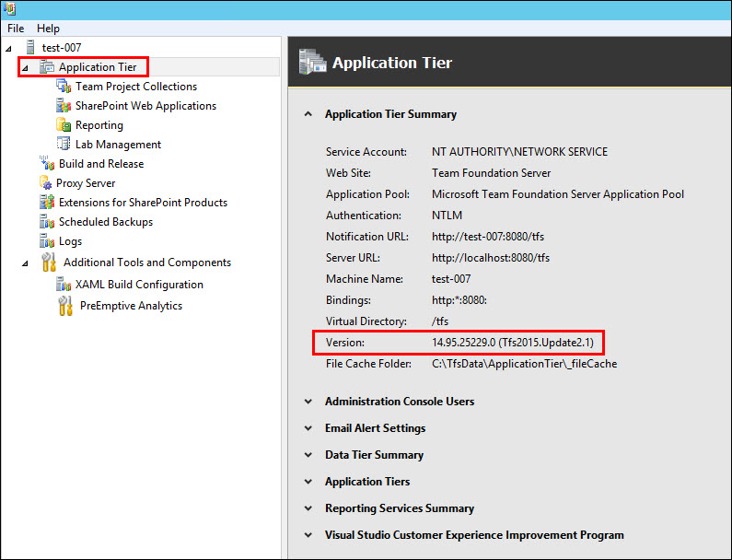Image resolution: width=732 pixels, height=560 pixels.
Task: Collapse the test-007 tree node
Action: point(8,48)
